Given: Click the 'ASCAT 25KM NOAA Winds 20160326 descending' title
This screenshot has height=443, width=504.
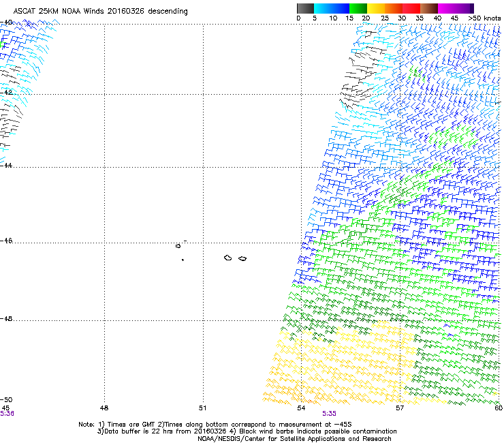Looking at the screenshot, I should tap(100, 11).
